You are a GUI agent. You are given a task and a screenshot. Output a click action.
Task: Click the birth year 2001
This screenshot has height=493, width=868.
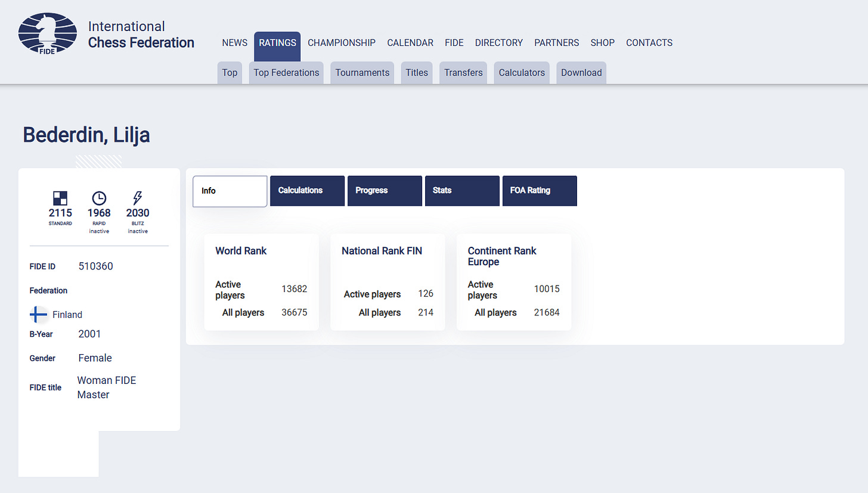(89, 334)
